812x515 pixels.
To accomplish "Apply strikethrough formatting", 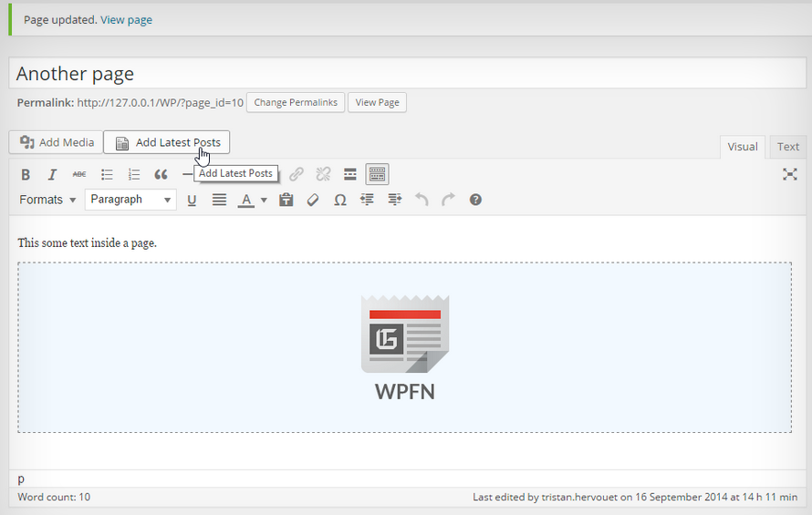I will pyautogui.click(x=79, y=174).
